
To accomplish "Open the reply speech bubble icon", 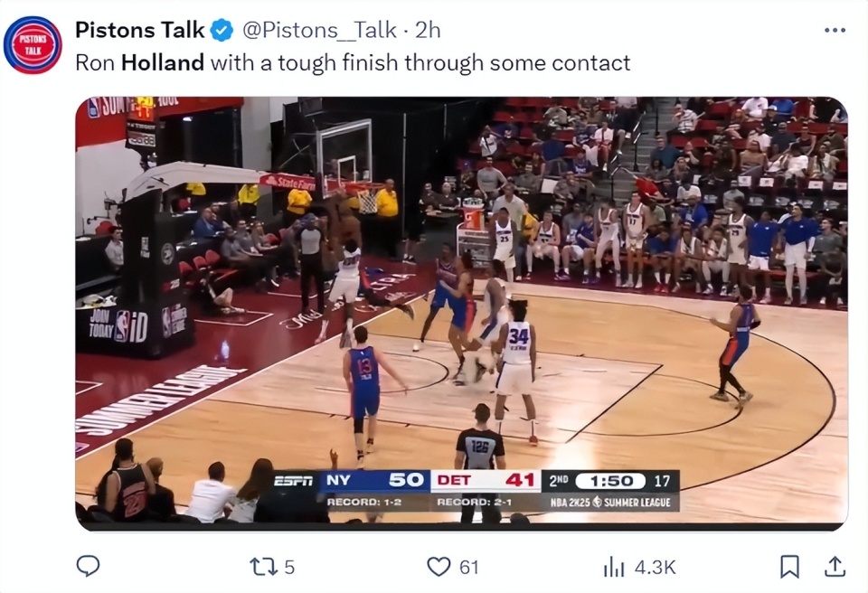I will pyautogui.click(x=88, y=566).
